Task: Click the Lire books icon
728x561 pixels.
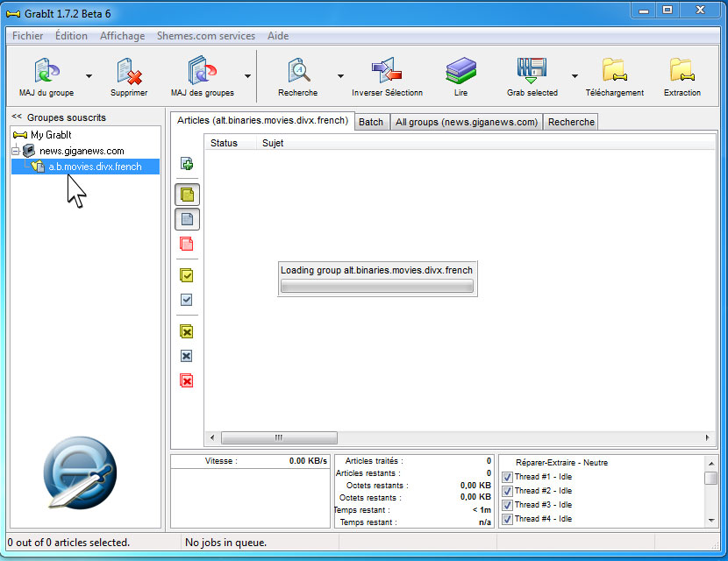Action: [460, 70]
